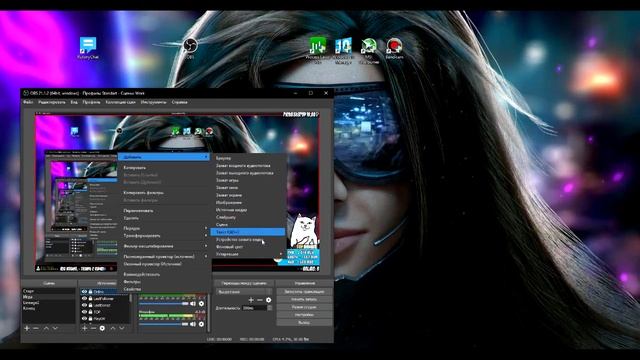Open the green globe desktop shortcut
Image resolution: width=640 pixels, height=360 pixels.
point(369,50)
